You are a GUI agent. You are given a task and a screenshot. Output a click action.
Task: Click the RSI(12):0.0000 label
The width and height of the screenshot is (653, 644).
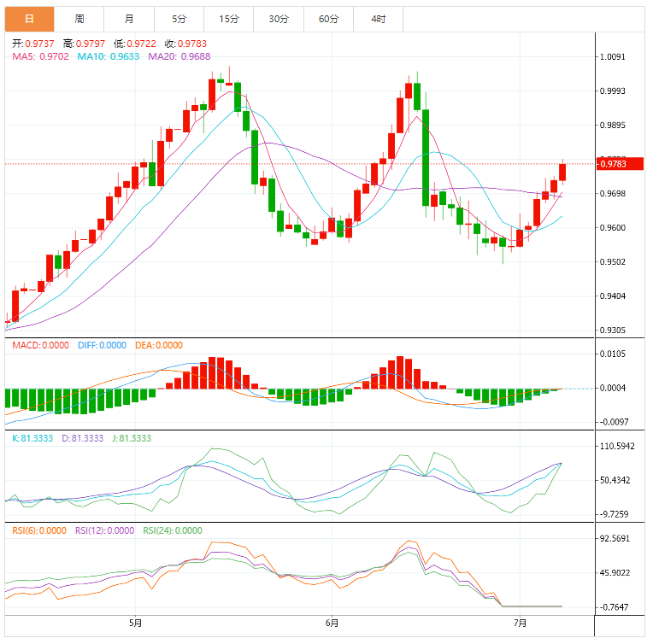(104, 530)
